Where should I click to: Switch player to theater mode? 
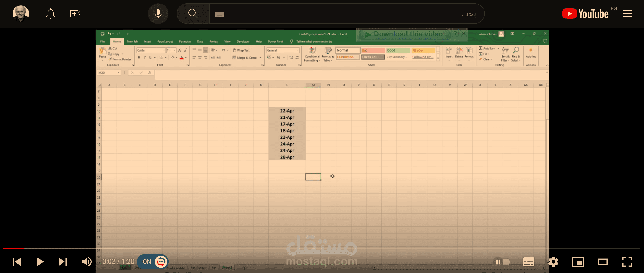(x=603, y=262)
